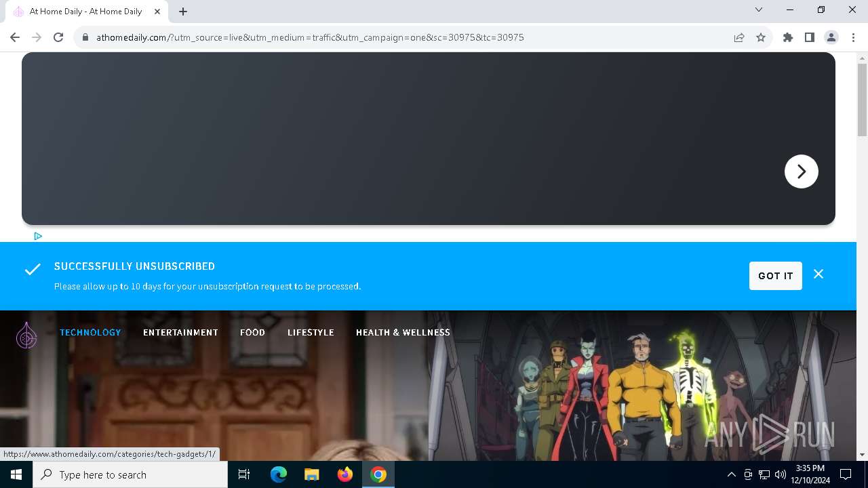This screenshot has height=488, width=868.
Task: Open the clock showing 3:35 PM
Action: (x=810, y=474)
